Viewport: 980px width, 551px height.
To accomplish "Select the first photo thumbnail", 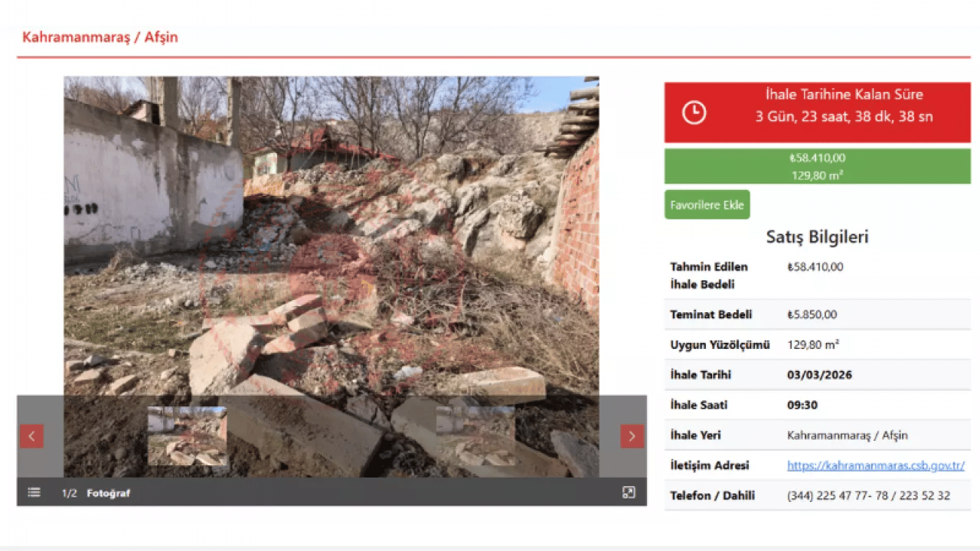I will [x=188, y=436].
